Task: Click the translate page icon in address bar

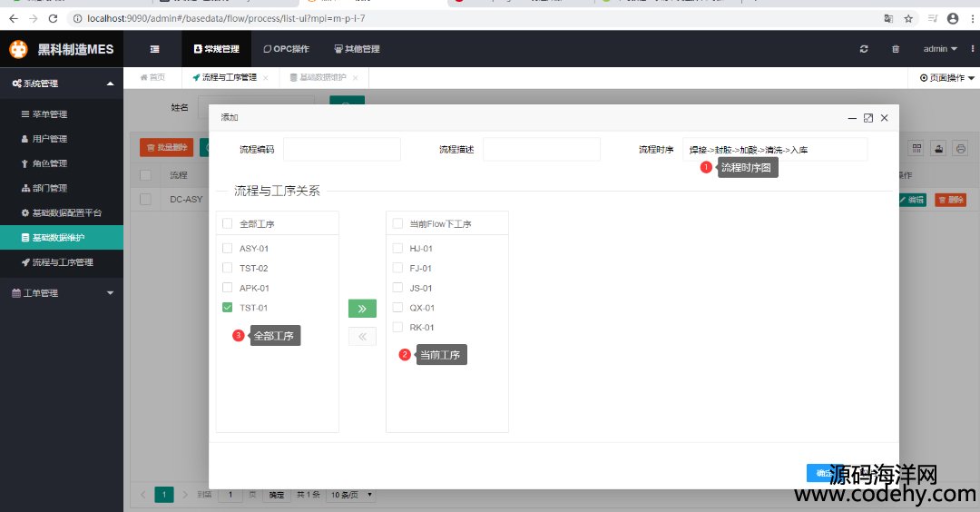Action: click(888, 19)
